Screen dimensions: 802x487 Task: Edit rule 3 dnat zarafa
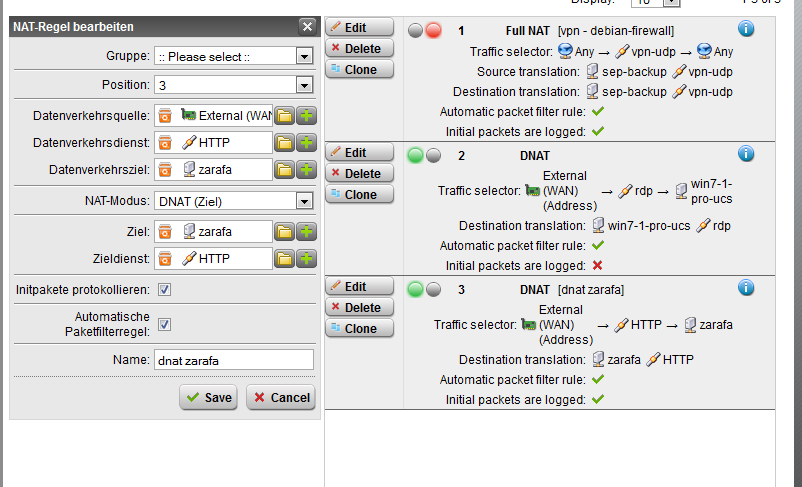pos(360,286)
